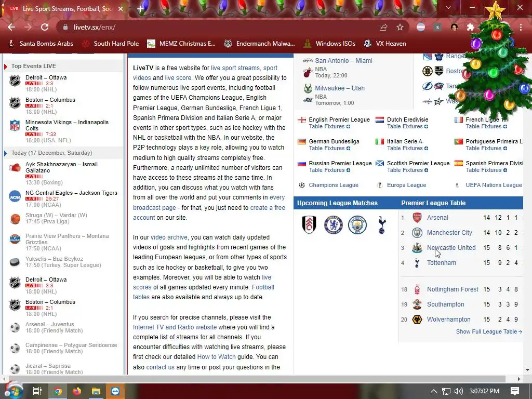
Task: Reload the page with the refresh icon
Action: click(45, 27)
